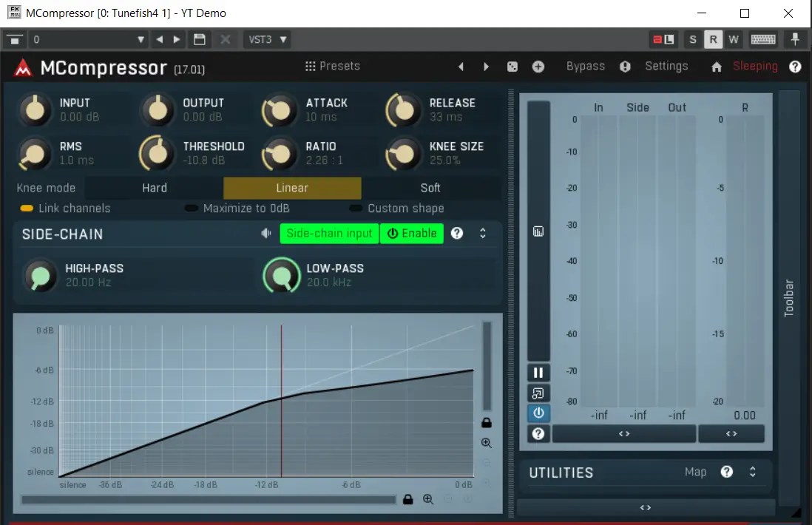This screenshot has width=812, height=525.
Task: Toggle the R automation read button
Action: tap(713, 39)
